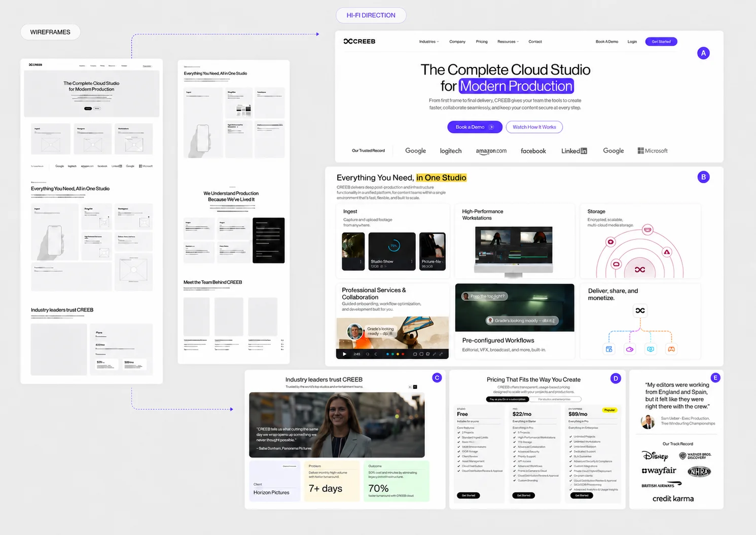The height and width of the screenshot is (535, 756).
Task: Click the blue icon in Deliver diagram
Action: coord(609,349)
